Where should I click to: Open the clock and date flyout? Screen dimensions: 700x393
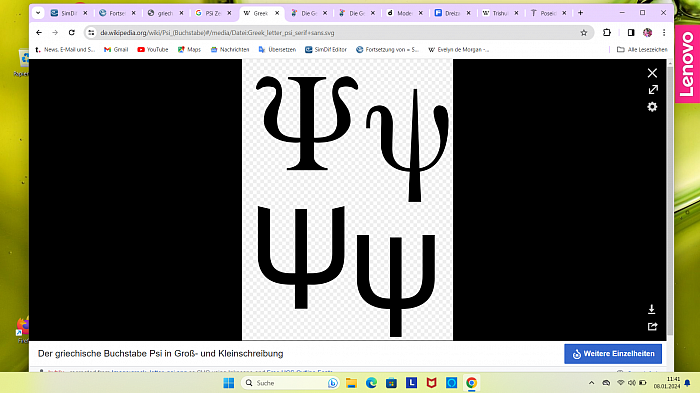667,383
